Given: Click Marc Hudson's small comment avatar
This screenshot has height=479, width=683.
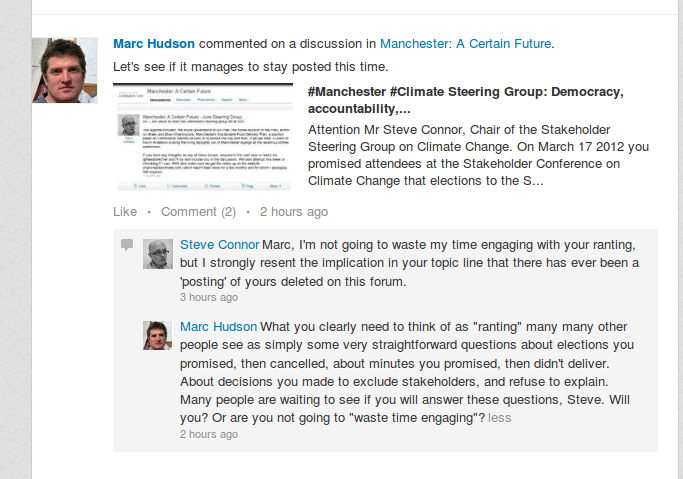Looking at the screenshot, I should coord(159,335).
